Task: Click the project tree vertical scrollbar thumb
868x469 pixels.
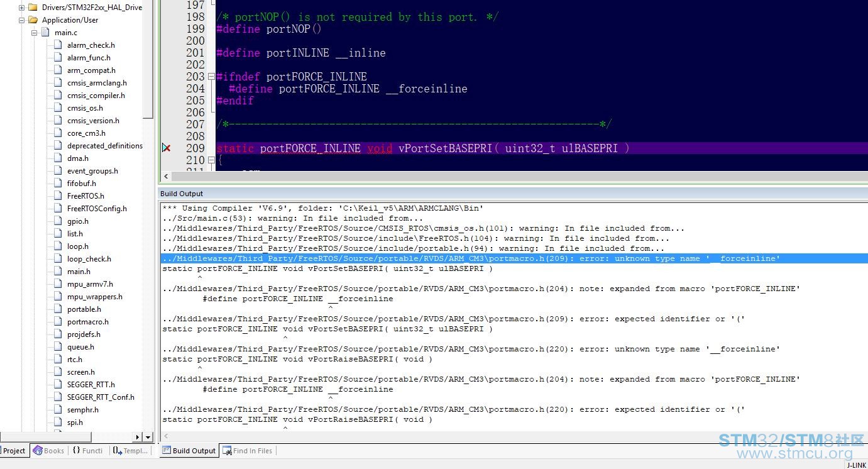Action: (x=148, y=59)
